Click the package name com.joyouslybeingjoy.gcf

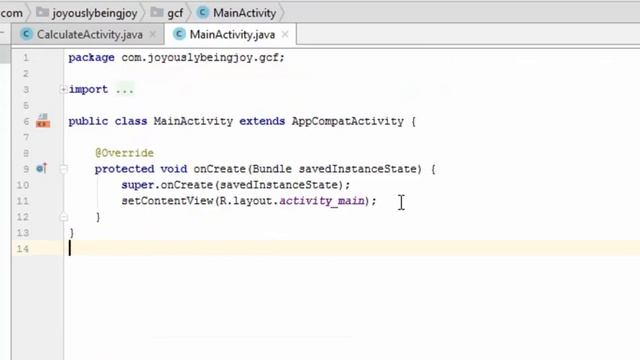point(200,58)
